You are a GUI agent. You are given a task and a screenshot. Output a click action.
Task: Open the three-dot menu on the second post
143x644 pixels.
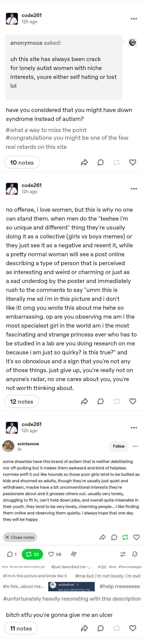tap(134, 189)
